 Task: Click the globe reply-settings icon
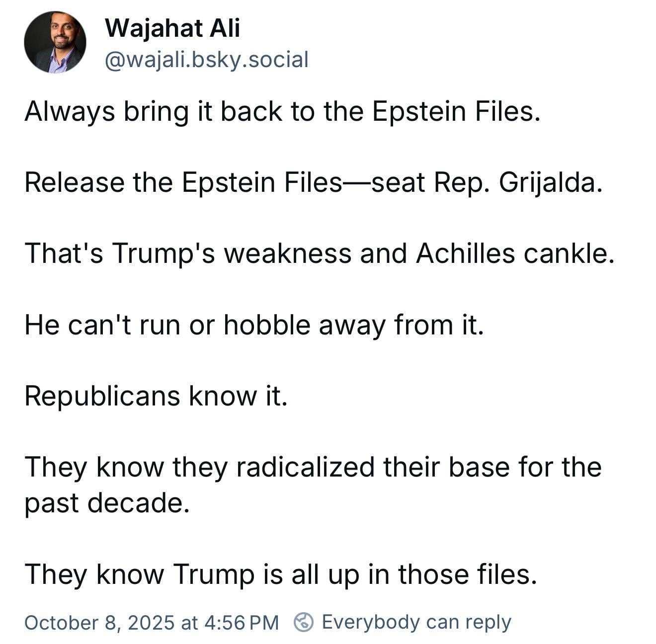(303, 622)
